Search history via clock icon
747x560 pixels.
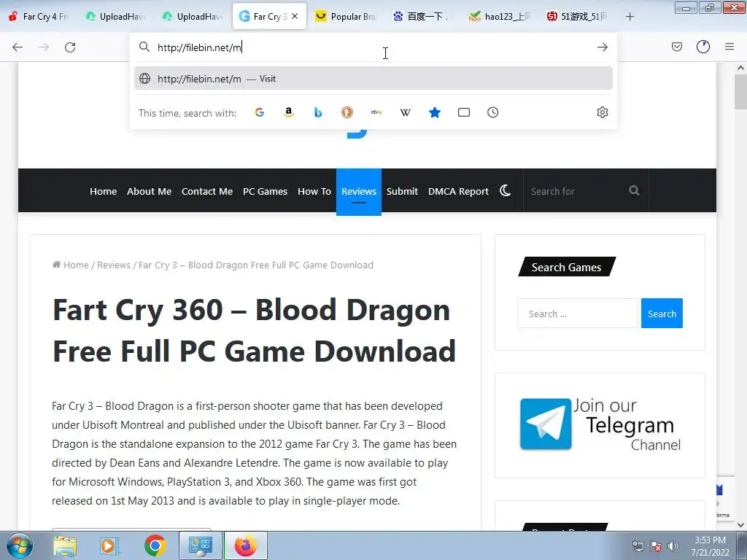point(492,112)
